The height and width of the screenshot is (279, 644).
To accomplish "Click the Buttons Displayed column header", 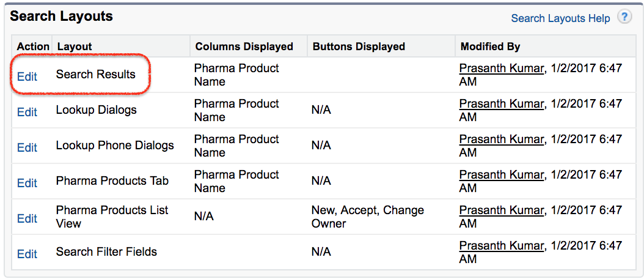I will (x=359, y=46).
